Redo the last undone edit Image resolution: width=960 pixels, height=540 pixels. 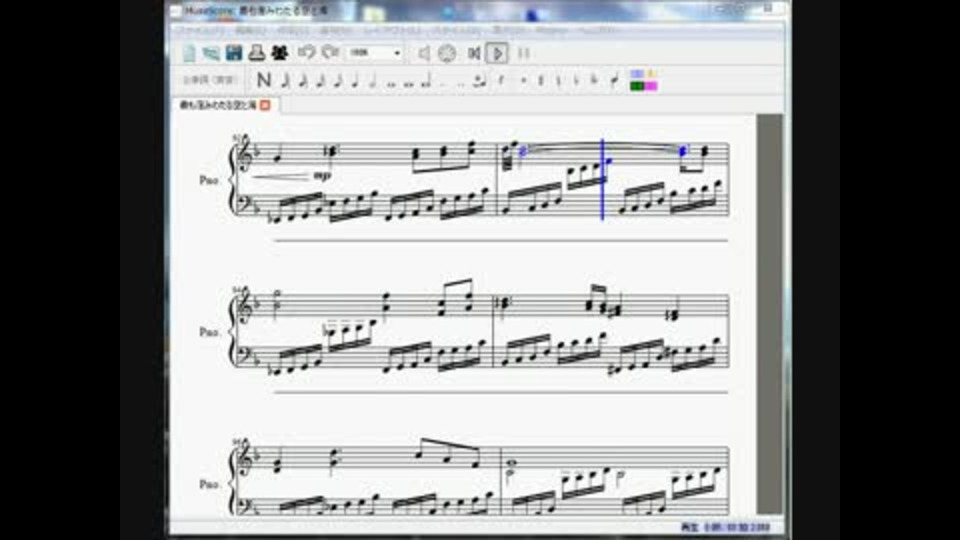point(331,53)
